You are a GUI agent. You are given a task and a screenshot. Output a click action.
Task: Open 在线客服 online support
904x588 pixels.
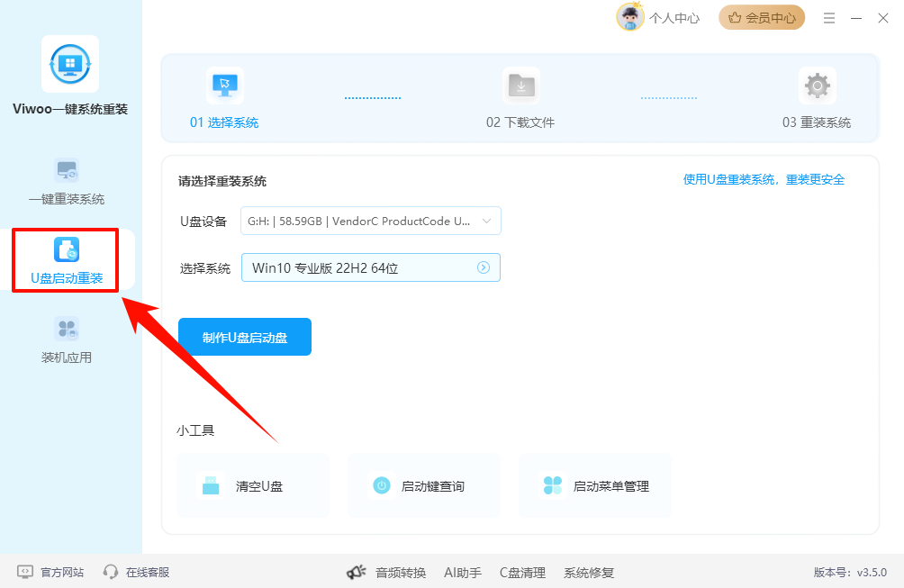(x=148, y=573)
